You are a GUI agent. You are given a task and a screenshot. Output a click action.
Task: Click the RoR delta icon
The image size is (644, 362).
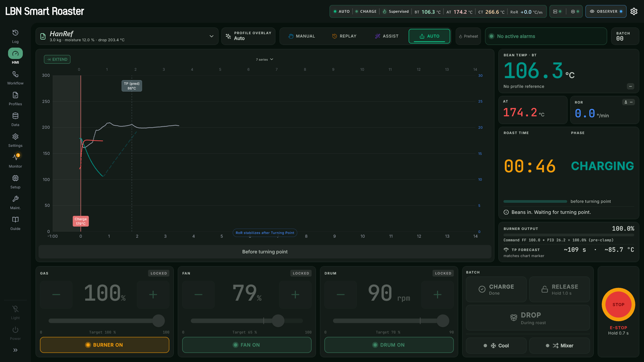click(626, 102)
